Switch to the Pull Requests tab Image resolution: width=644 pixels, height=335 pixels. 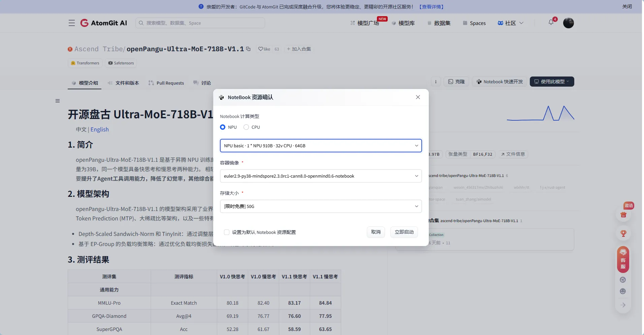[166, 83]
